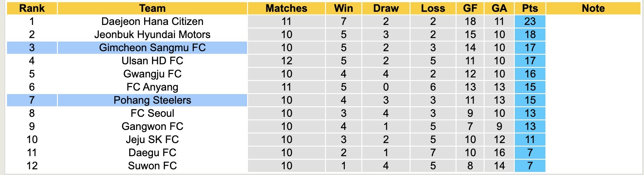Select Daegu FC team name
644x175 pixels.
[152, 153]
